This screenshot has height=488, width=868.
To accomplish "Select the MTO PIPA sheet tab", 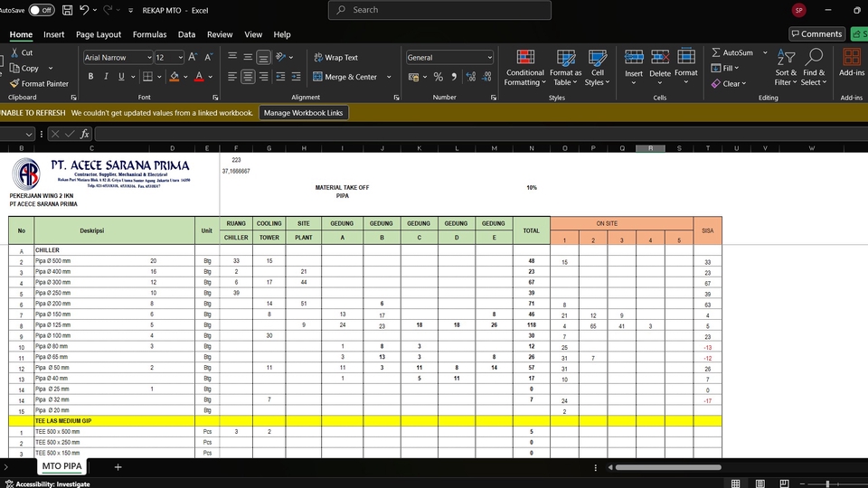I will tap(62, 466).
